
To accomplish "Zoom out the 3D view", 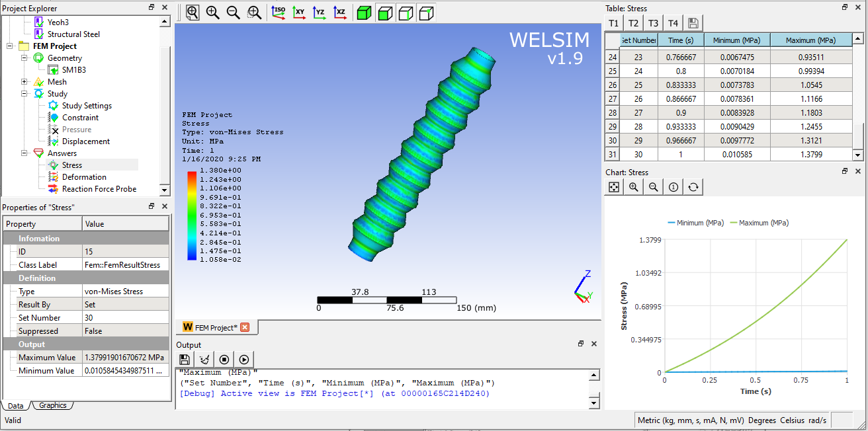I will click(233, 13).
